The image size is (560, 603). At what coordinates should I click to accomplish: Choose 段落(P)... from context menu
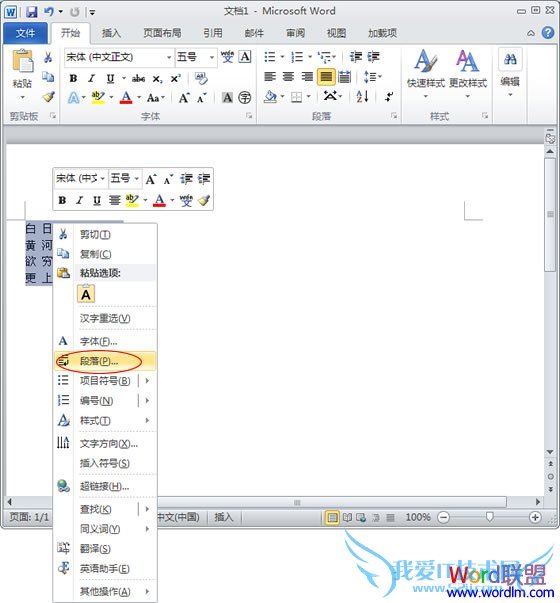click(x=105, y=361)
